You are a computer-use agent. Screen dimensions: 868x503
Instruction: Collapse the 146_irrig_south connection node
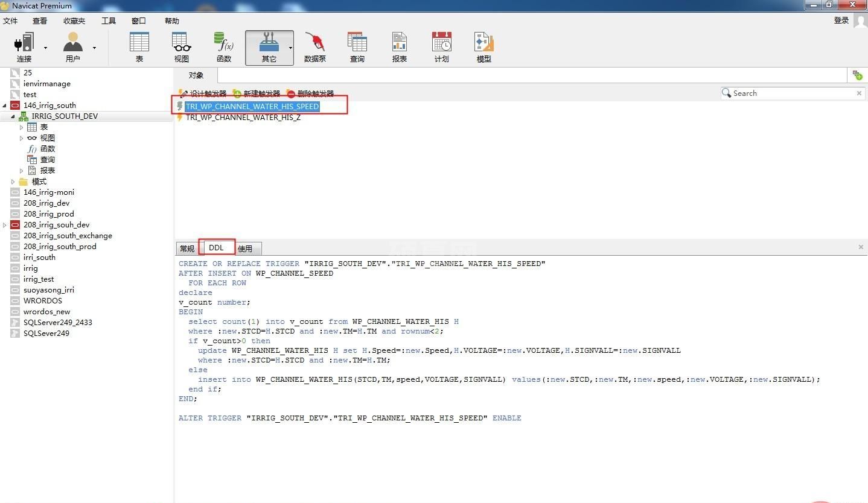click(x=5, y=106)
